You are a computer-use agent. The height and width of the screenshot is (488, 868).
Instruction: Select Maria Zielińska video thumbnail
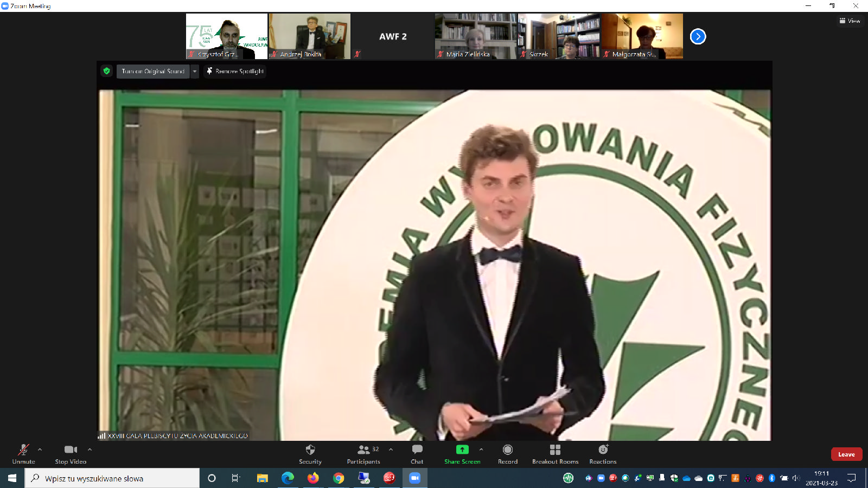coord(476,36)
